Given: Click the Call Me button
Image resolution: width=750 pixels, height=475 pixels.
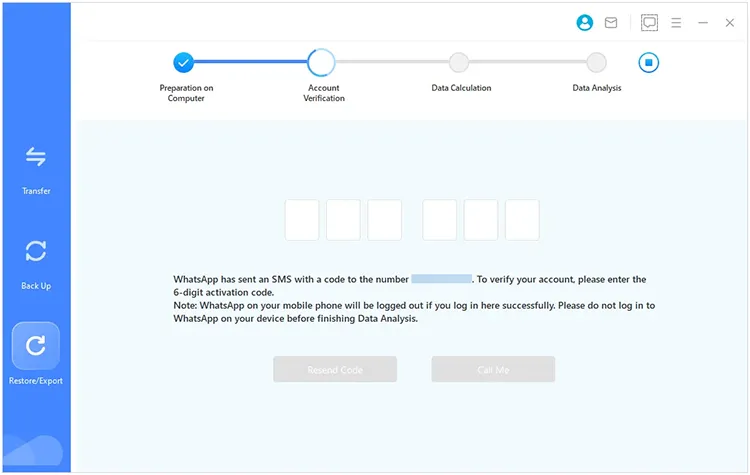Looking at the screenshot, I should (493, 369).
